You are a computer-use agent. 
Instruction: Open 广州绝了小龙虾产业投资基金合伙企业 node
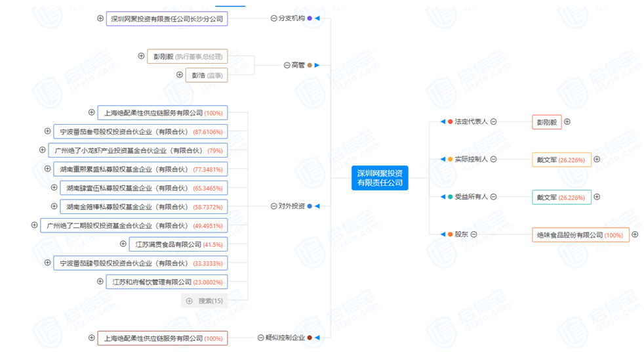click(x=138, y=150)
